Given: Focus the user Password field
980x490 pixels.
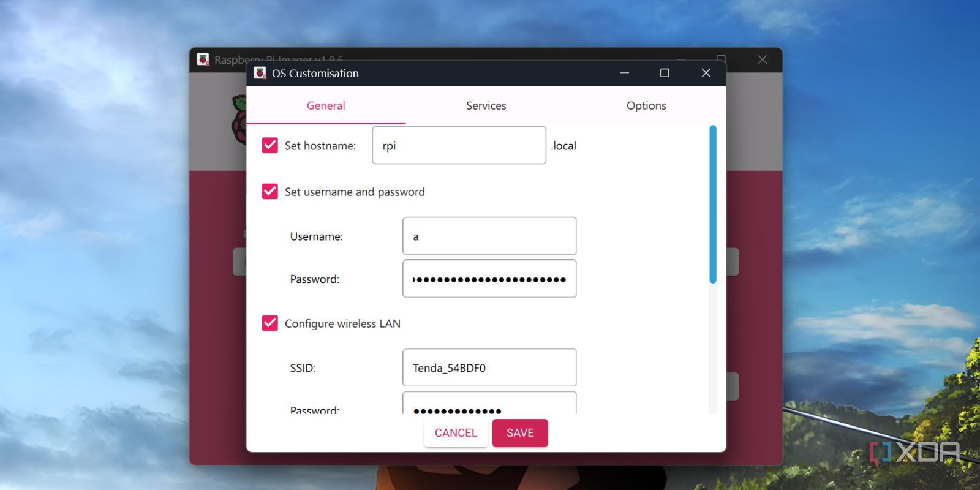Looking at the screenshot, I should [489, 279].
